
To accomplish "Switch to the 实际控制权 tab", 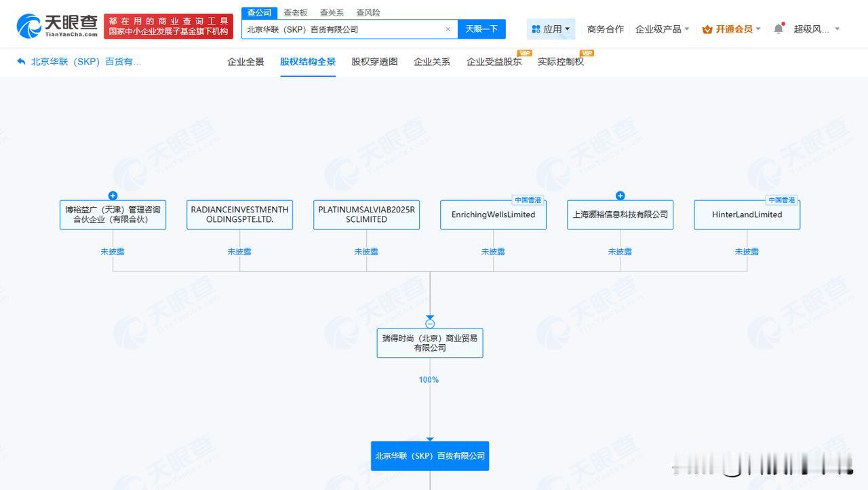I will pos(560,62).
